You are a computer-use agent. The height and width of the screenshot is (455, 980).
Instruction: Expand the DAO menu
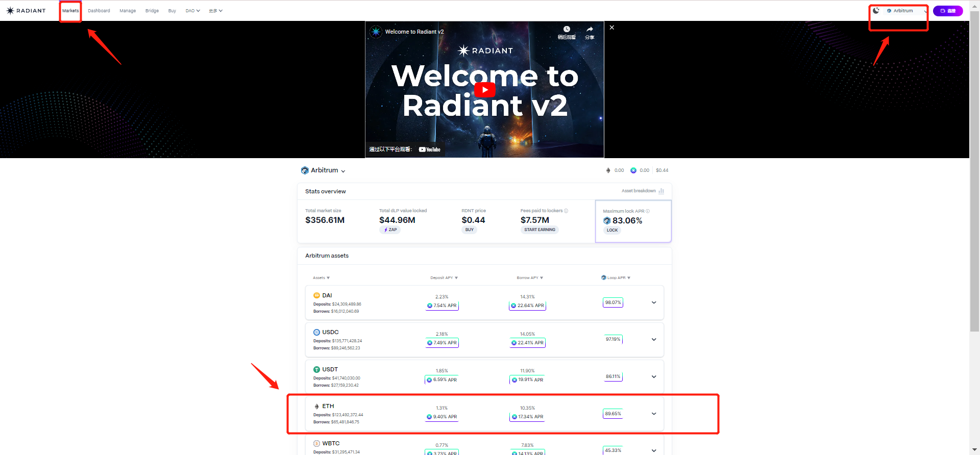(192, 11)
